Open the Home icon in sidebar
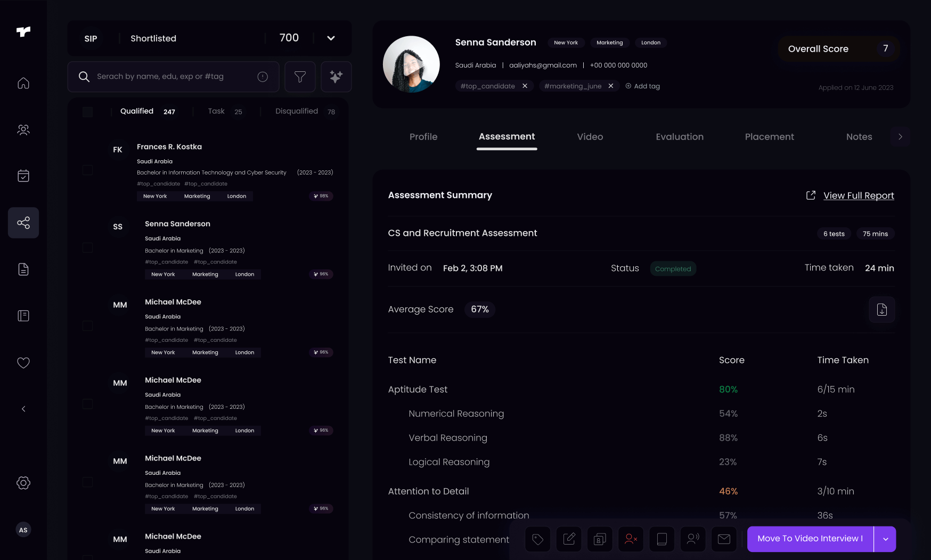931x560 pixels. [23, 83]
